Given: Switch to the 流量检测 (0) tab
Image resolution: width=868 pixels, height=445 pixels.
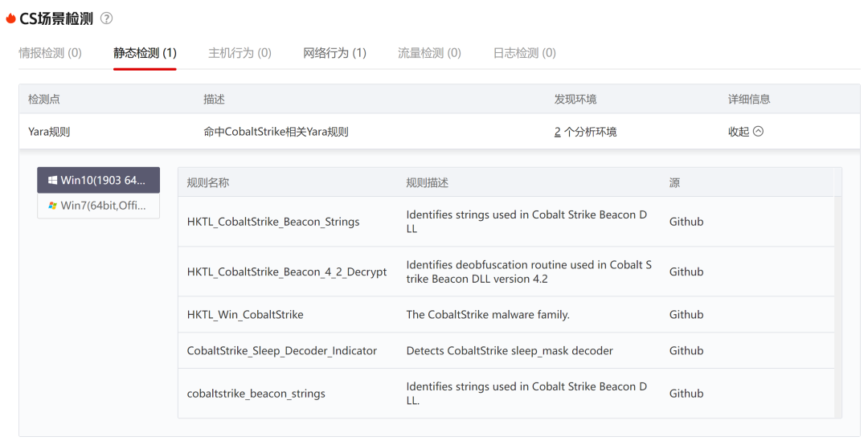Looking at the screenshot, I should click(x=429, y=52).
